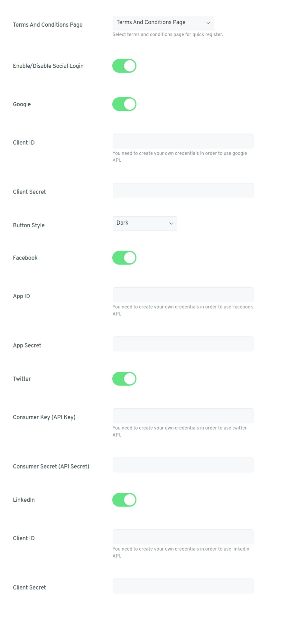Click the Enable/Disable Social Login label

48,66
